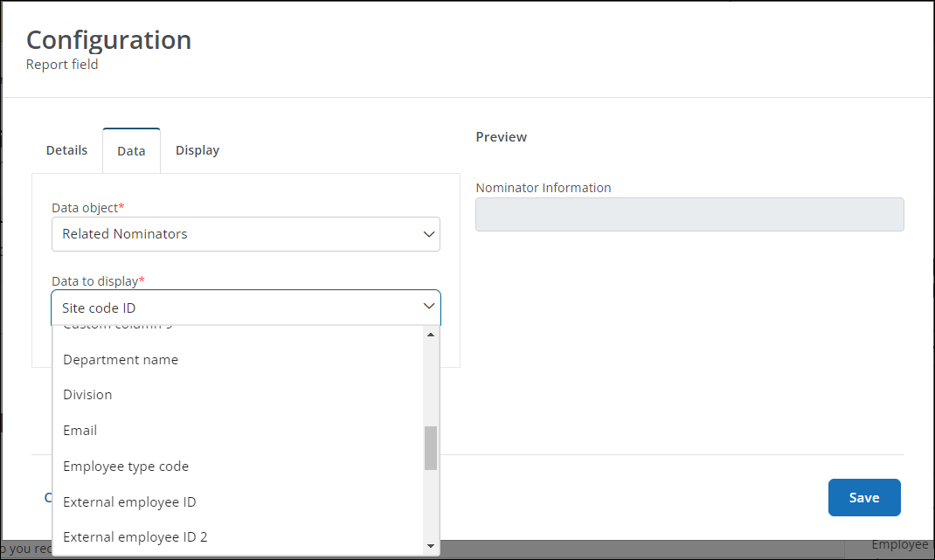Click the dropdown list scroll up arrow

pyautogui.click(x=431, y=335)
